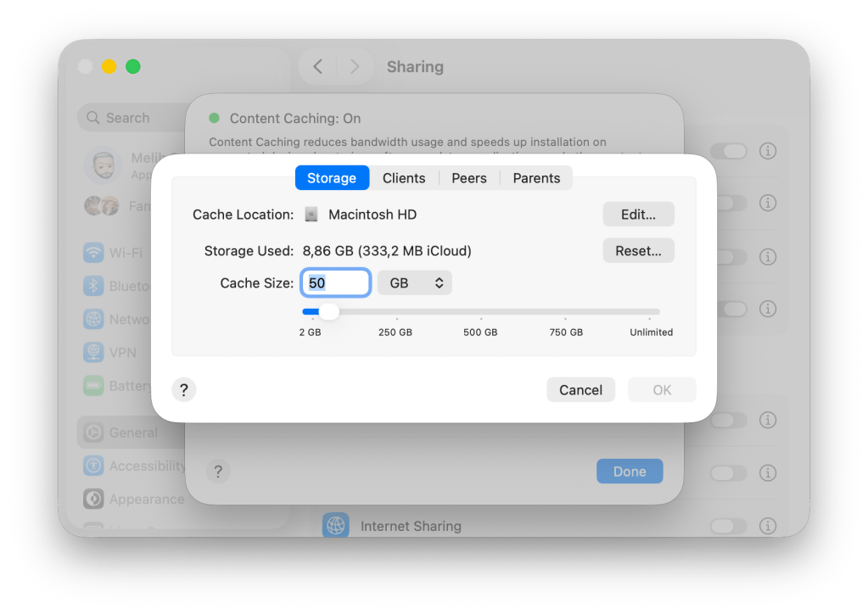Switch to the Clients tab

click(404, 178)
